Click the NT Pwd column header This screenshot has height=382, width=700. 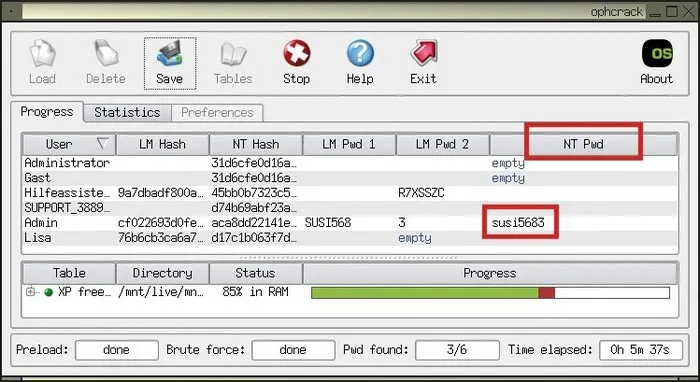583,144
